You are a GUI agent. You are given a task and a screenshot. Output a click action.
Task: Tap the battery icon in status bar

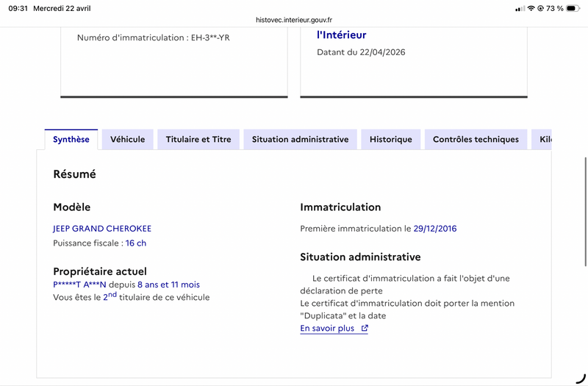pyautogui.click(x=573, y=8)
